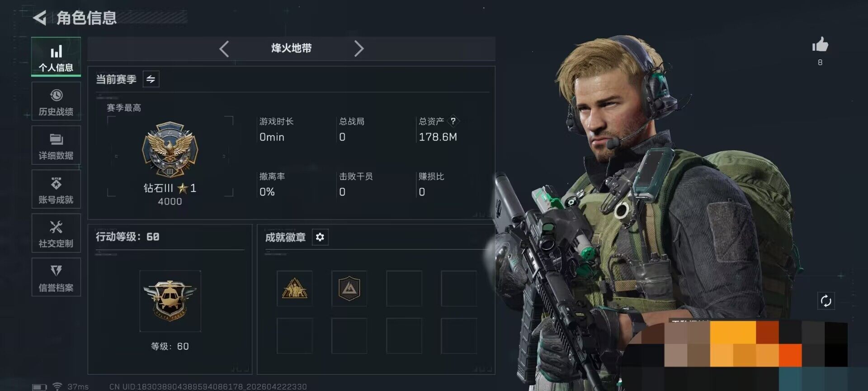868x391 pixels.
Task: Go back using the arrow beside 角色信息
Action: pos(40,18)
